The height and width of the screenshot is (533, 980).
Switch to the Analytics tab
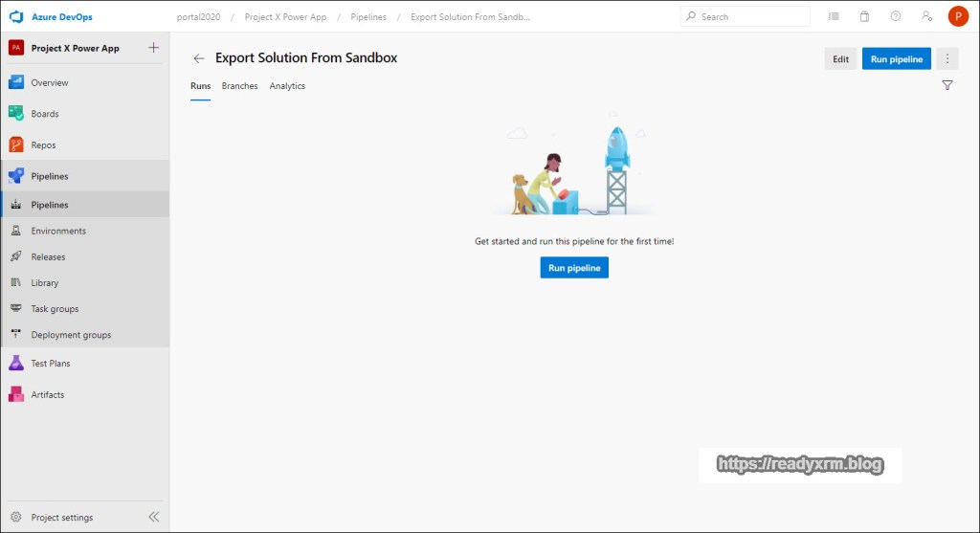click(x=287, y=86)
